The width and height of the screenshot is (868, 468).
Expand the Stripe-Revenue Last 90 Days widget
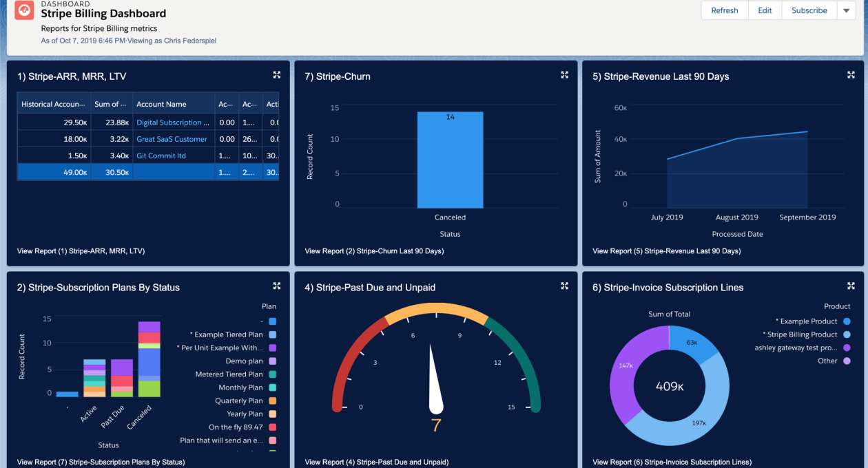[851, 75]
